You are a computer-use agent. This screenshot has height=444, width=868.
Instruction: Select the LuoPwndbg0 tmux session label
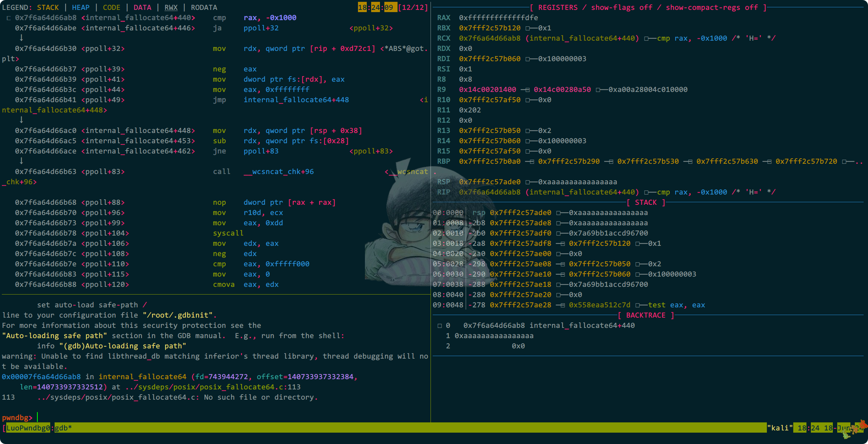(x=28, y=428)
